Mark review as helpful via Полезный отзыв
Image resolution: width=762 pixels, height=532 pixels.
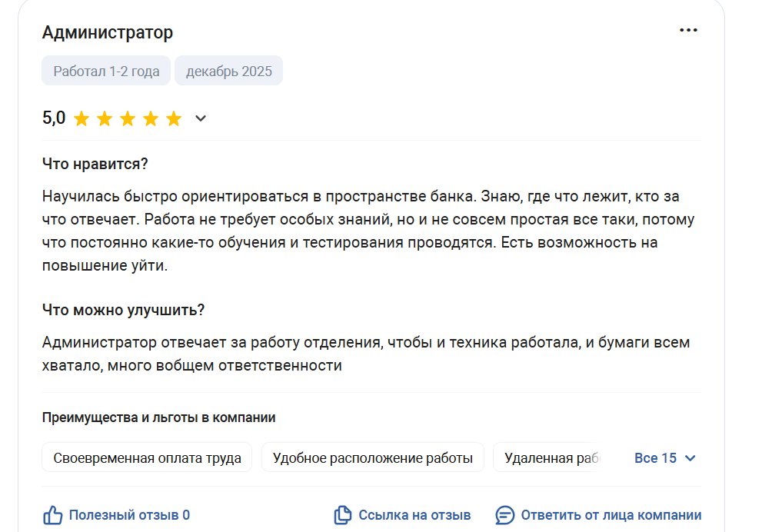point(129,515)
